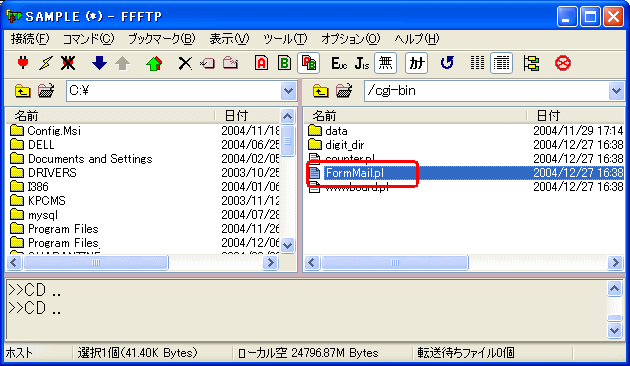Click the local pane scroll-right arrow

tap(270, 263)
